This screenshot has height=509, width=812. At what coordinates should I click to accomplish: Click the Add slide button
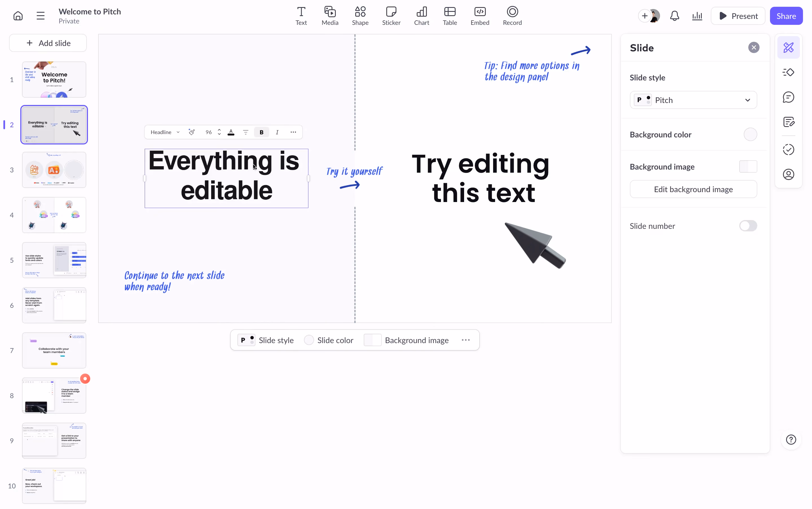click(48, 43)
